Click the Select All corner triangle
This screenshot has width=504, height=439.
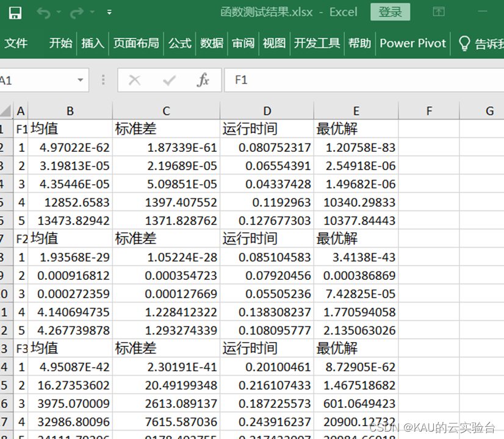click(x=7, y=111)
